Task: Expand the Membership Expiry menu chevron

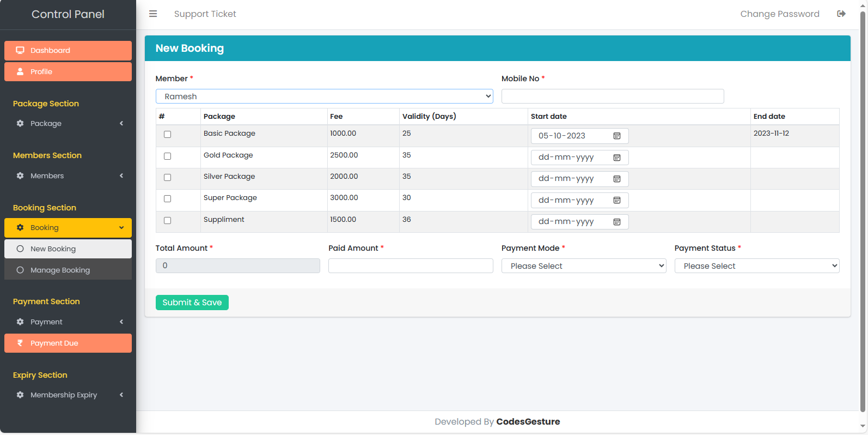Action: tap(121, 395)
